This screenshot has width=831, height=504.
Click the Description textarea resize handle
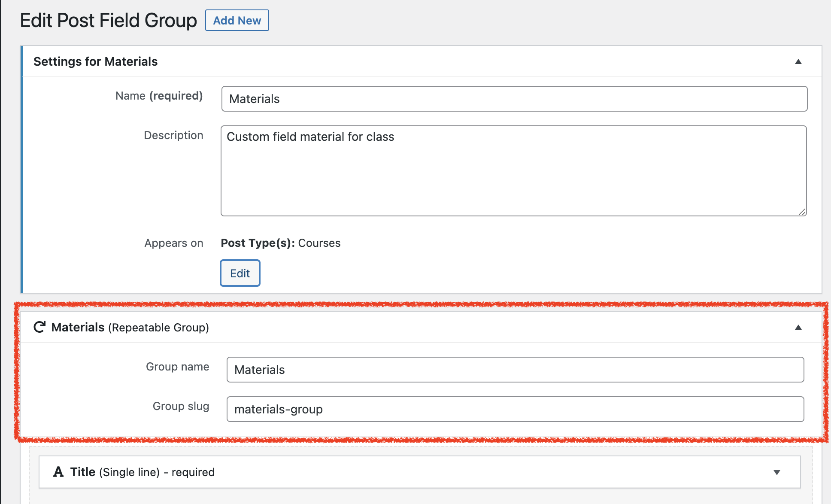[x=802, y=211]
